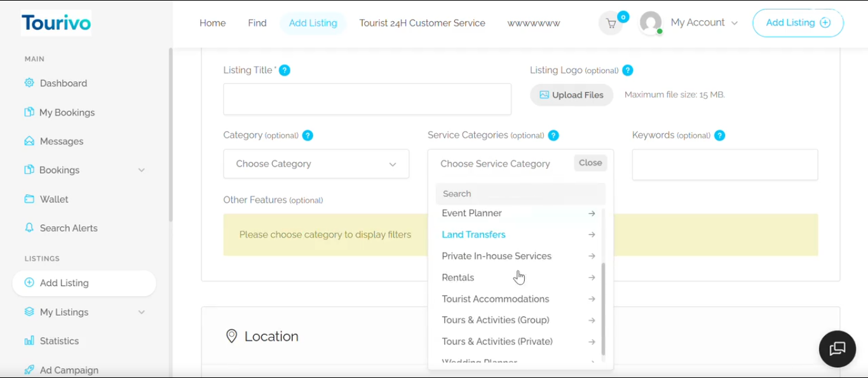The width and height of the screenshot is (868, 378).
Task: Click the Listing Title help icon
Action: (284, 70)
